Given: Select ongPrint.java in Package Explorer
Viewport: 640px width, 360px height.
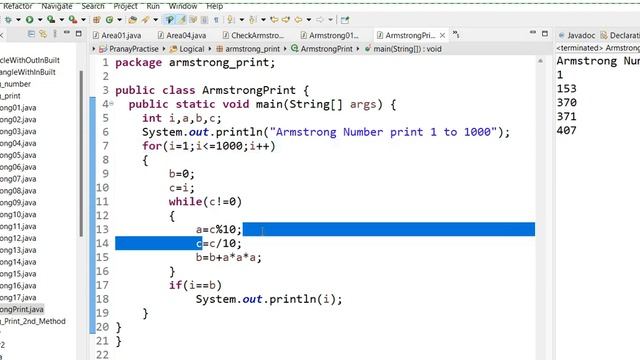Looking at the screenshot, I should coord(22,309).
